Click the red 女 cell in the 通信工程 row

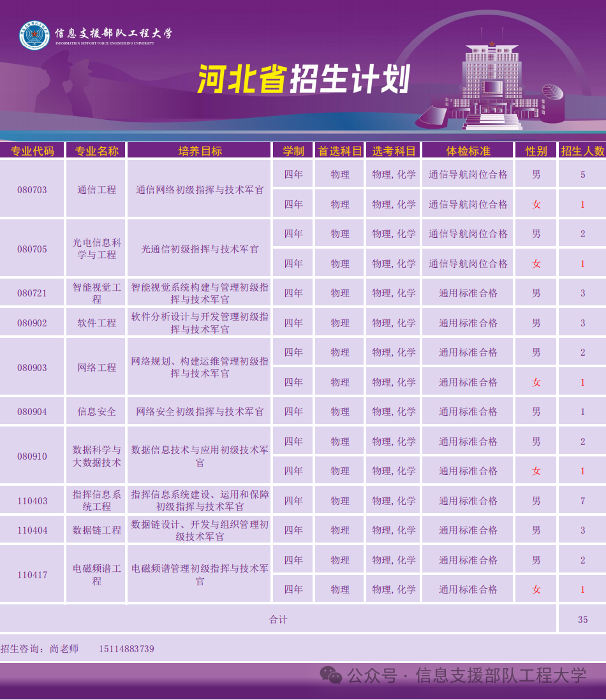[x=536, y=205]
